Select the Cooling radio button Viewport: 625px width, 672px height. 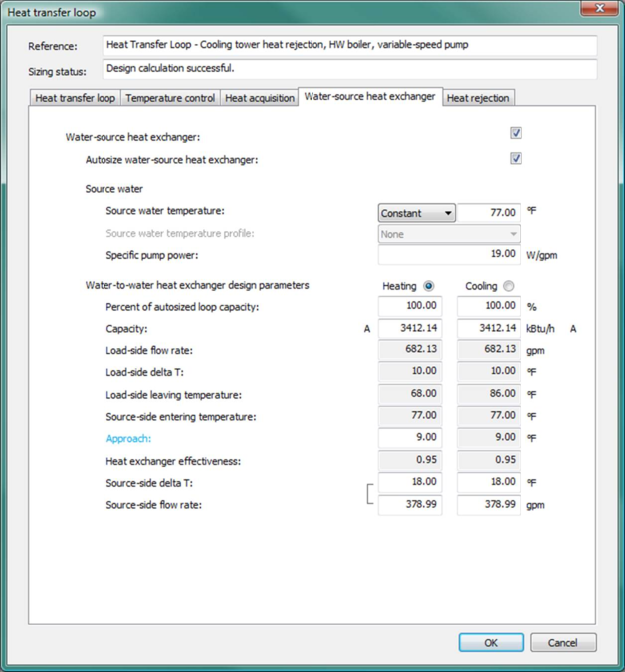tap(509, 286)
